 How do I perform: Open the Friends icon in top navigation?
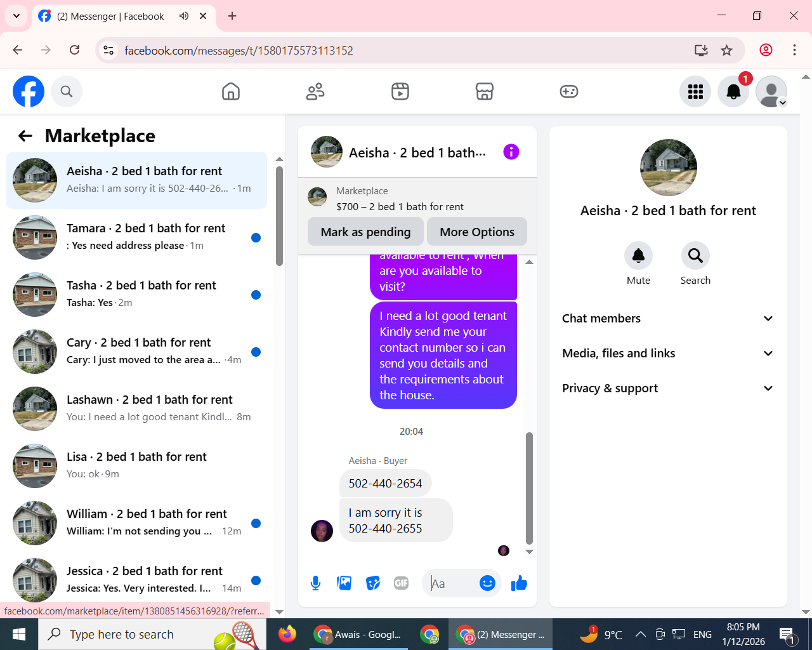point(315,91)
